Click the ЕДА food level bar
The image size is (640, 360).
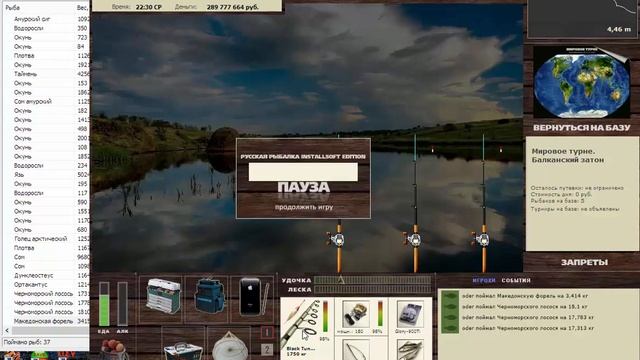(x=104, y=304)
